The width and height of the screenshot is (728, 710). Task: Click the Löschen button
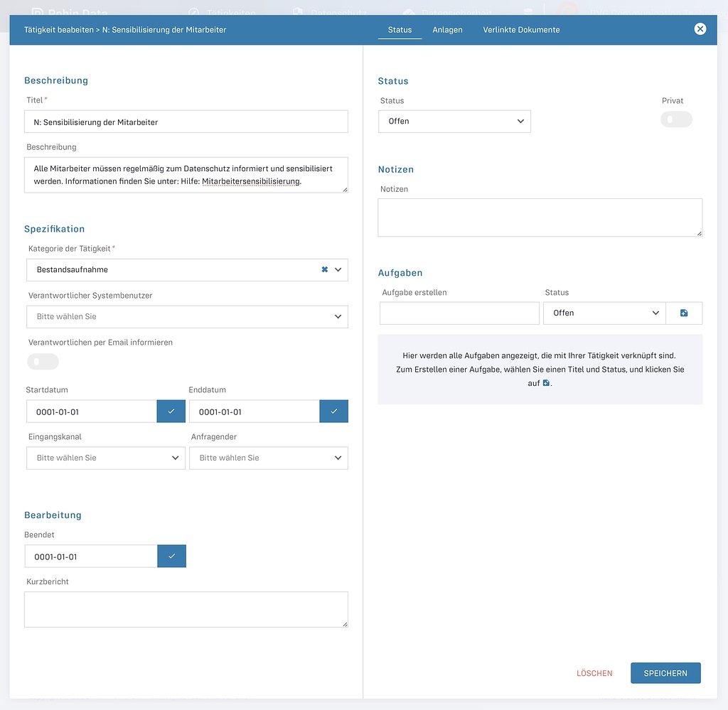[594, 673]
